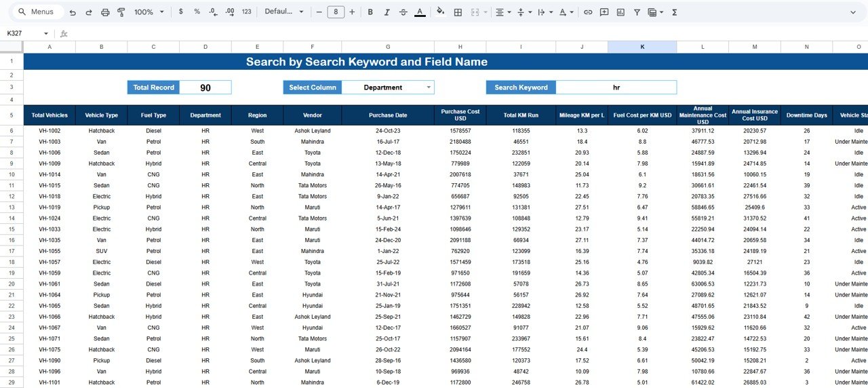Format as currency with dollar button
This screenshot has width=868, height=388.
[x=180, y=12]
